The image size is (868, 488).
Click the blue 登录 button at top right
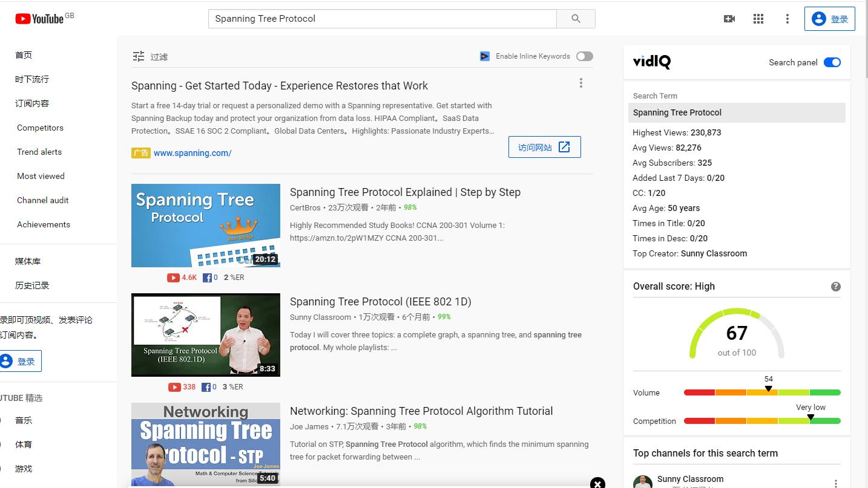coord(829,19)
